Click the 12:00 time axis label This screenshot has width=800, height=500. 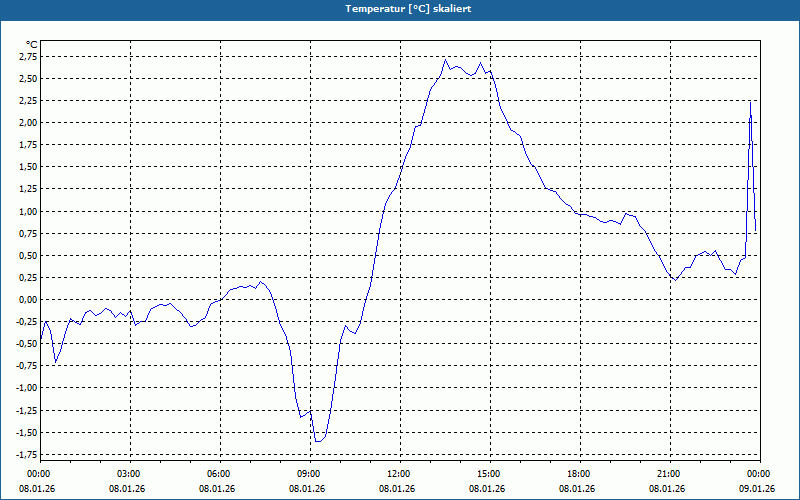(x=400, y=474)
